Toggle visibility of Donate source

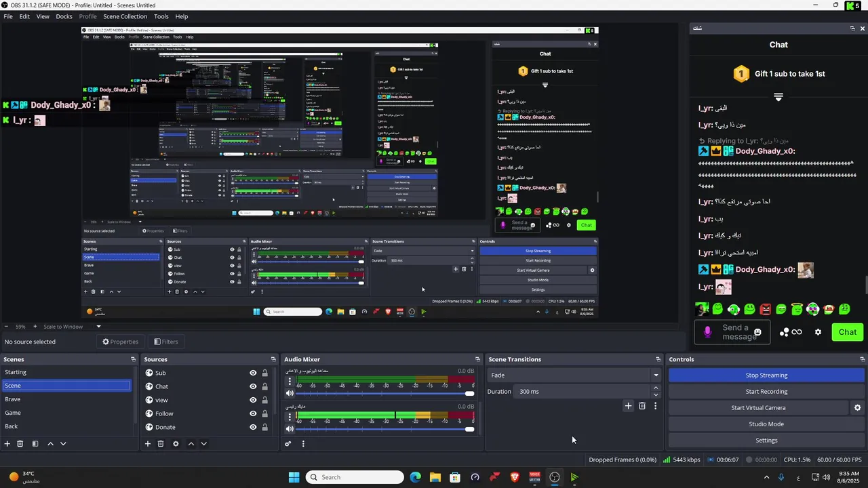253,427
